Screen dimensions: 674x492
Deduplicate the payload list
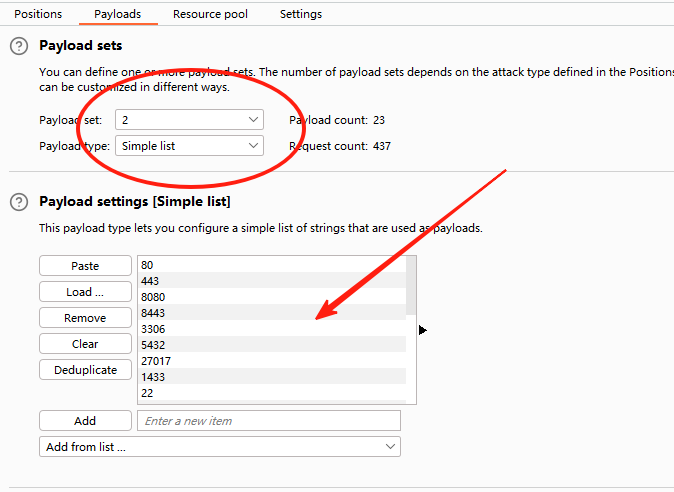[85, 370]
